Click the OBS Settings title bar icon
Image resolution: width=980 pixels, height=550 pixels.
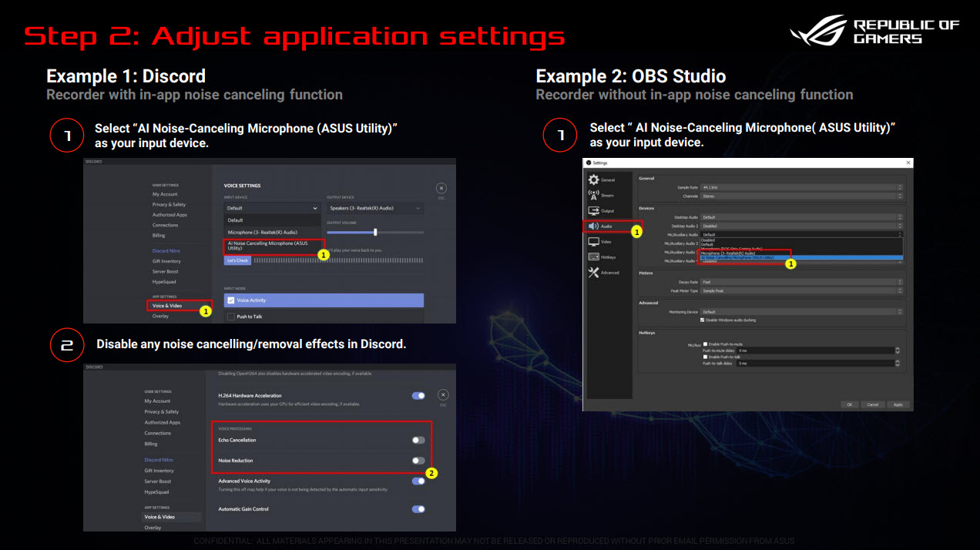point(589,163)
